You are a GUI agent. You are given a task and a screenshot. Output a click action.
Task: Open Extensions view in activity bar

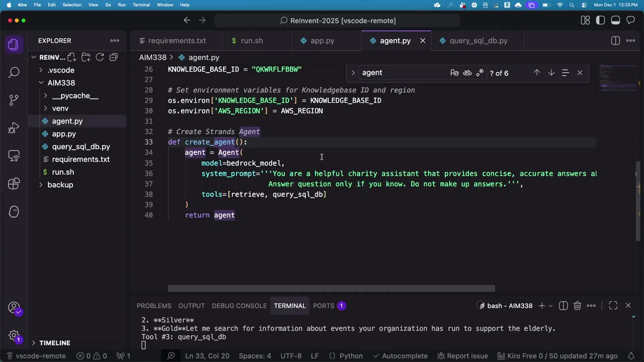click(x=14, y=183)
